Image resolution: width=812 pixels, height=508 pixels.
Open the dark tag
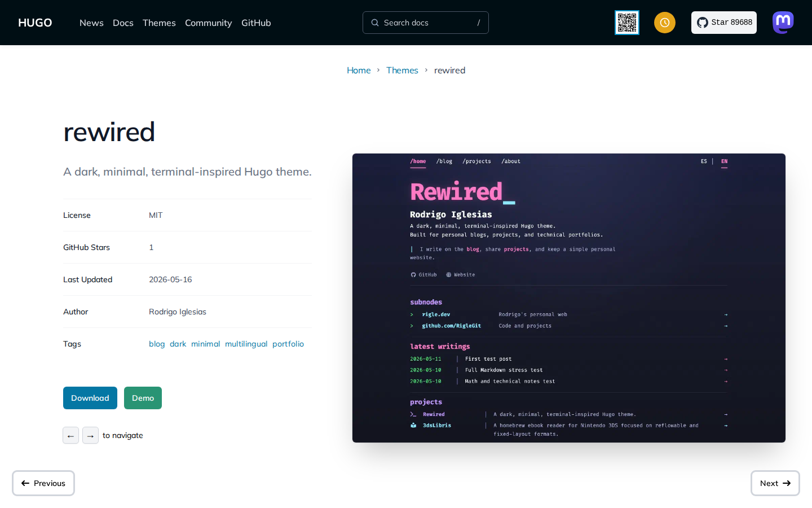pos(178,344)
